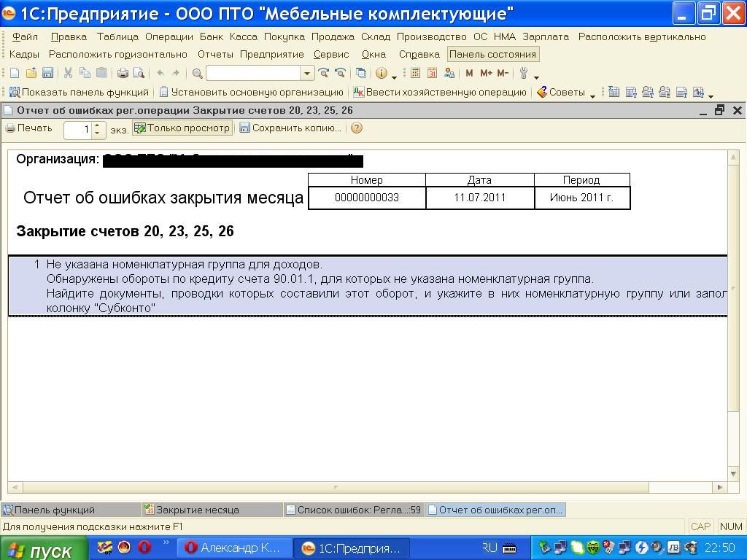Toggle the Панель состояния menu option
This screenshot has height=560, width=747.
tap(492, 54)
